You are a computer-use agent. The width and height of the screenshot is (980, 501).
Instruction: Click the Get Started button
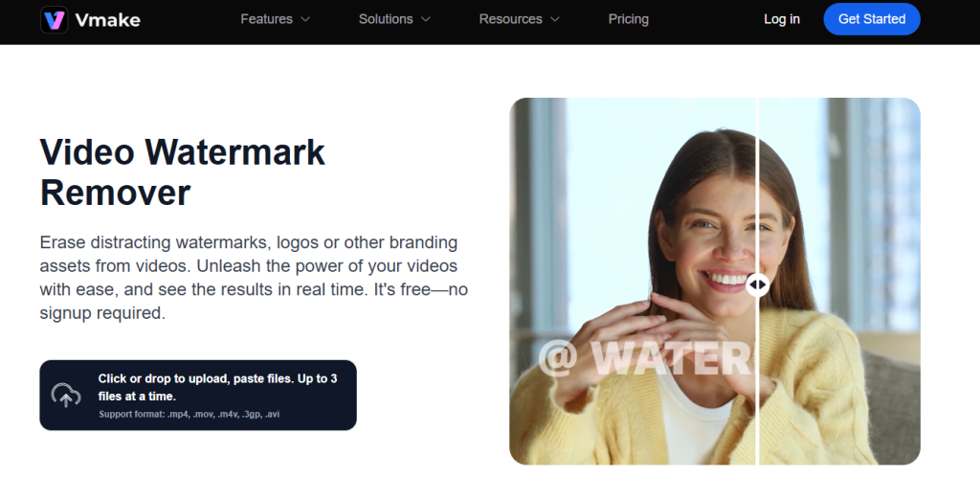point(872,19)
